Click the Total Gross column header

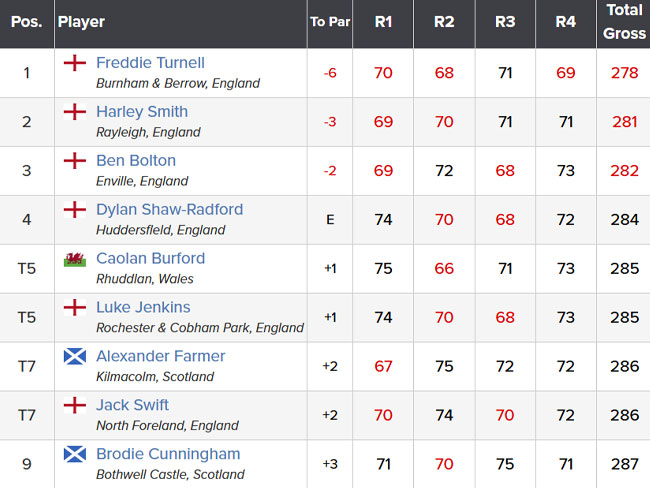coord(624,22)
